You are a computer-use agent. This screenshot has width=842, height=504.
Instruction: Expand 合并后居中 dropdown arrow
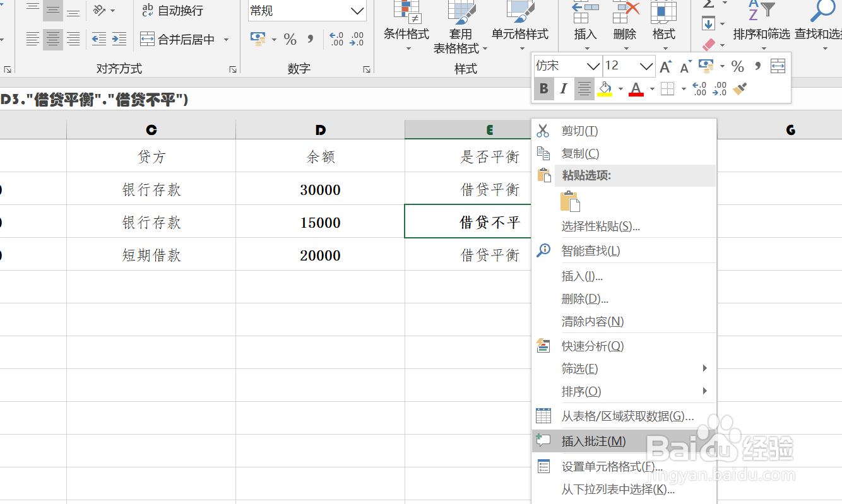pos(226,40)
